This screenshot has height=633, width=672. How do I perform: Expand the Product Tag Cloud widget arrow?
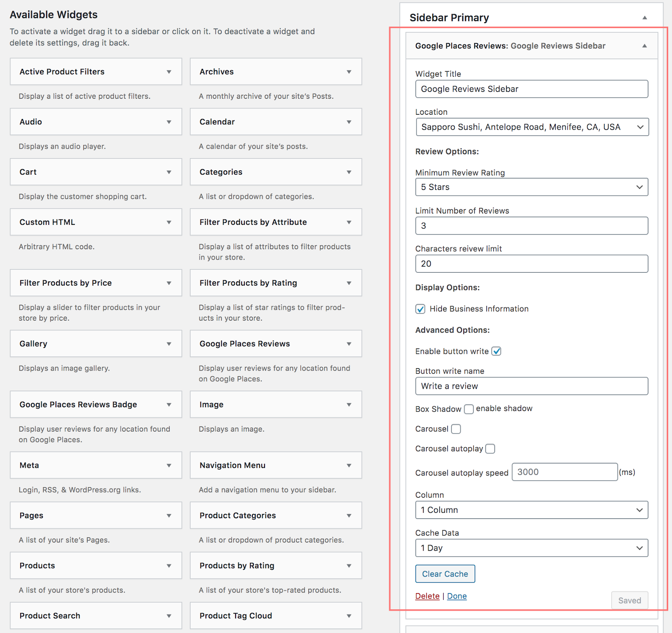[349, 616]
